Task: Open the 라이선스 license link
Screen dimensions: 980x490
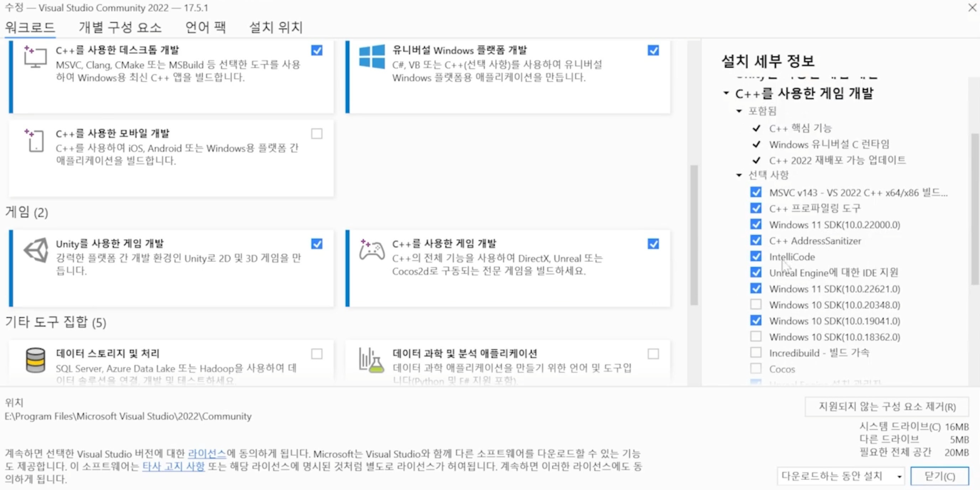Action: [x=207, y=453]
